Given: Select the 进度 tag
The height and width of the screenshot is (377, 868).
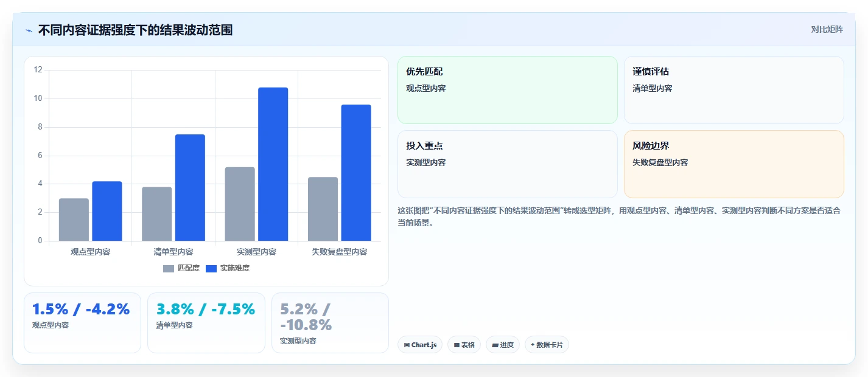Looking at the screenshot, I should 503,345.
